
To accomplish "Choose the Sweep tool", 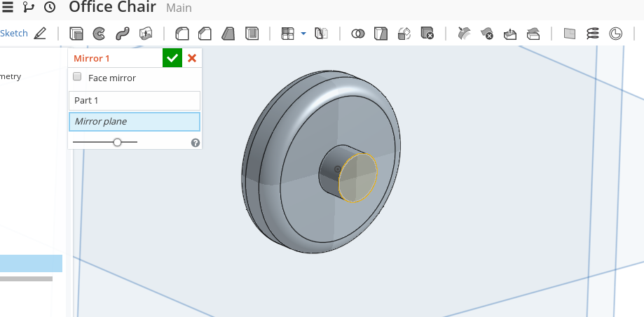I will pos(122,34).
